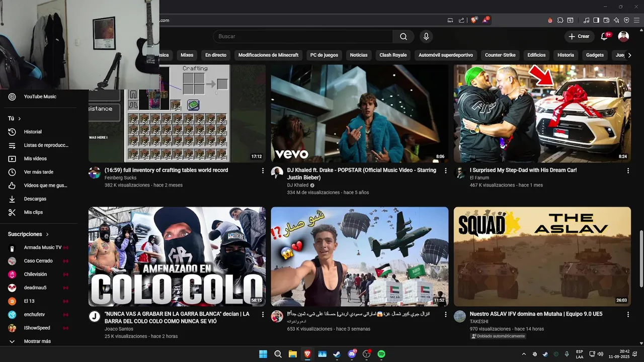
Task: Select the PC de juegos chip
Action: pos(324,55)
